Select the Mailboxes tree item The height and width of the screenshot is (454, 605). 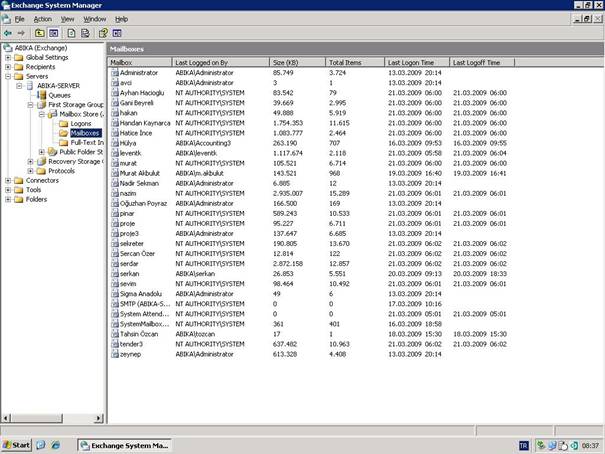click(85, 133)
